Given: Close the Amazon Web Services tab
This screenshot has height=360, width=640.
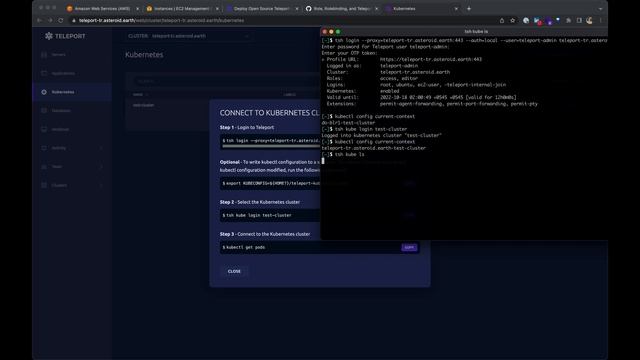Looking at the screenshot, I should tap(137, 9).
